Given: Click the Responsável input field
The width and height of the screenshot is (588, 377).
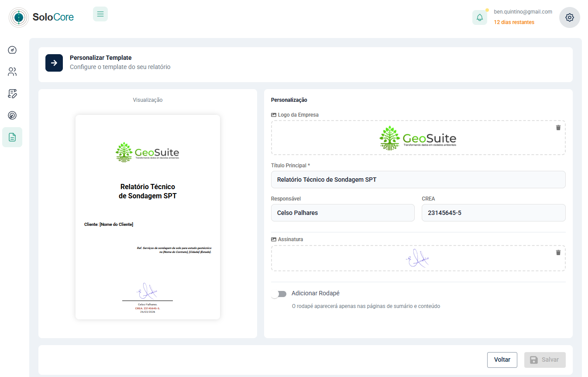Looking at the screenshot, I should coord(343,213).
